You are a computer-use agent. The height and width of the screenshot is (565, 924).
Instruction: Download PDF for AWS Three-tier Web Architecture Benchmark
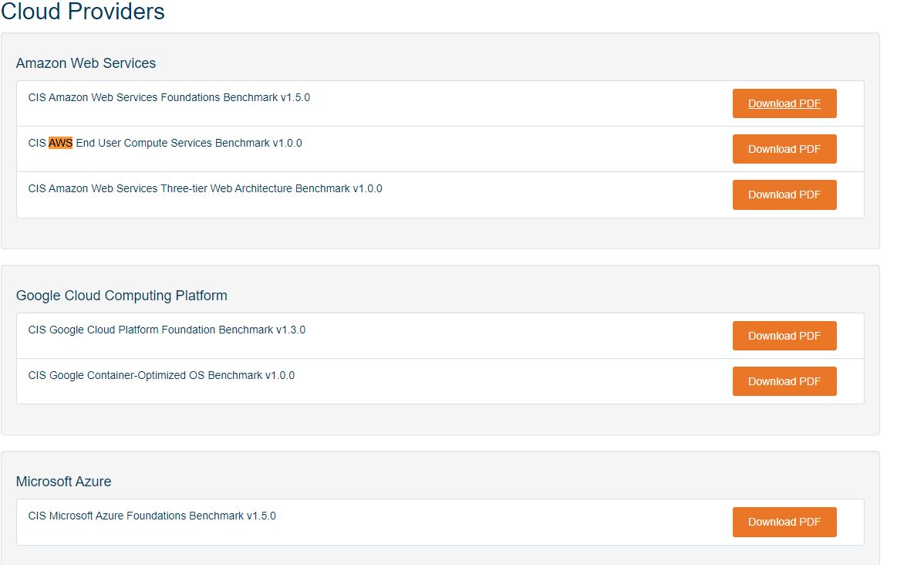click(x=784, y=195)
